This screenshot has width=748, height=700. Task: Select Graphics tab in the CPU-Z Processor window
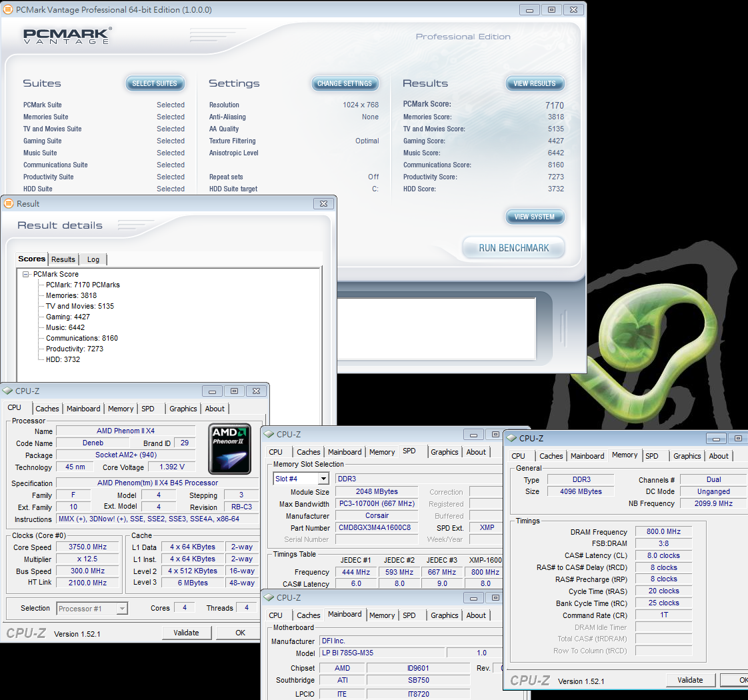[x=183, y=409]
